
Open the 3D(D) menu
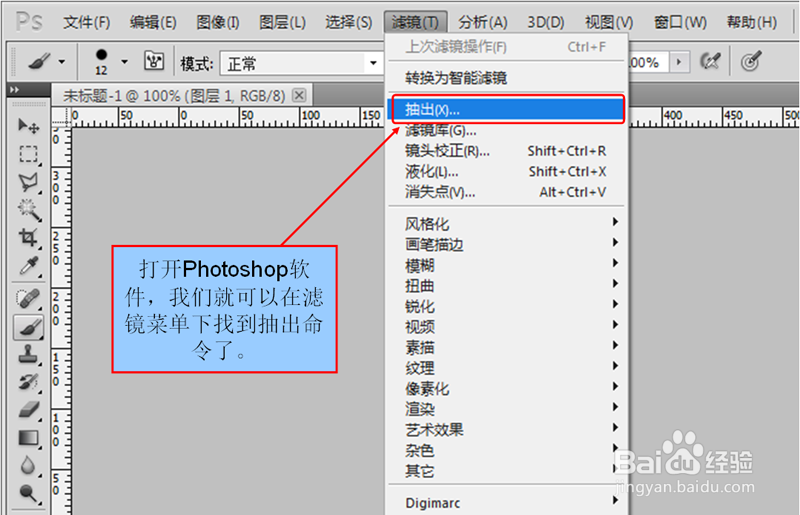pyautogui.click(x=545, y=22)
